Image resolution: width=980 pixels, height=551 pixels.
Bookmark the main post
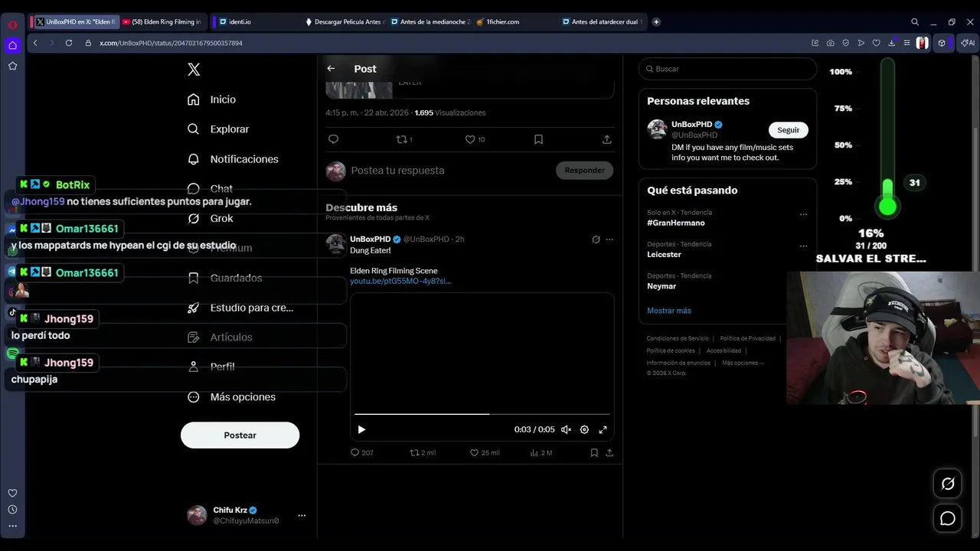click(x=538, y=139)
